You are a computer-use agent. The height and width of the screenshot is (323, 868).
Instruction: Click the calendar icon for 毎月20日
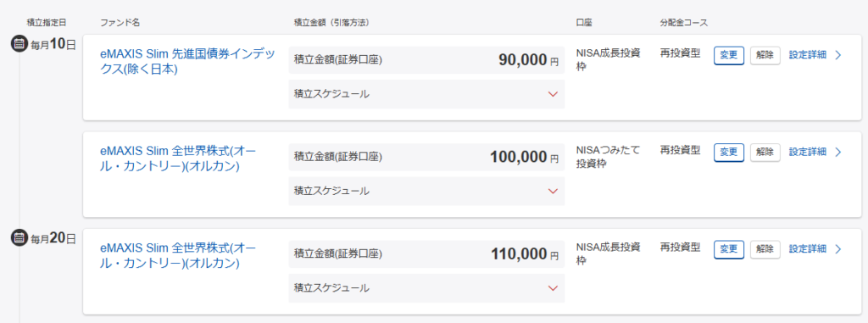pos(19,238)
